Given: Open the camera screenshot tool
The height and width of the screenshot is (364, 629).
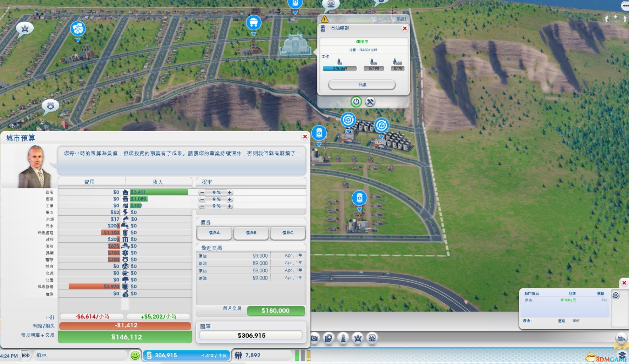Looking at the screenshot, I should (x=314, y=338).
